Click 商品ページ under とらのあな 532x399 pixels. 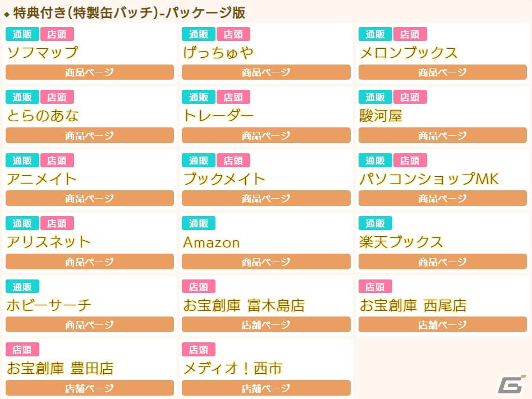[x=89, y=135]
